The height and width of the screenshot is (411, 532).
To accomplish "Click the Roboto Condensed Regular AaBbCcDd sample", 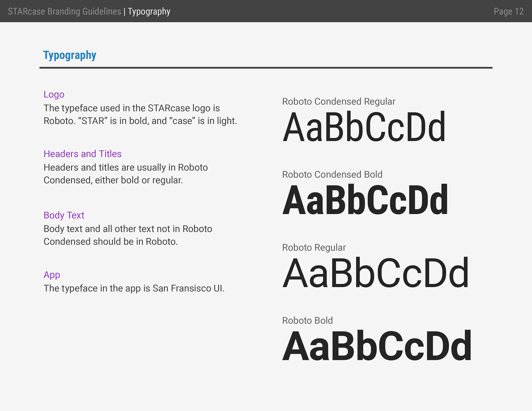I will (x=364, y=127).
